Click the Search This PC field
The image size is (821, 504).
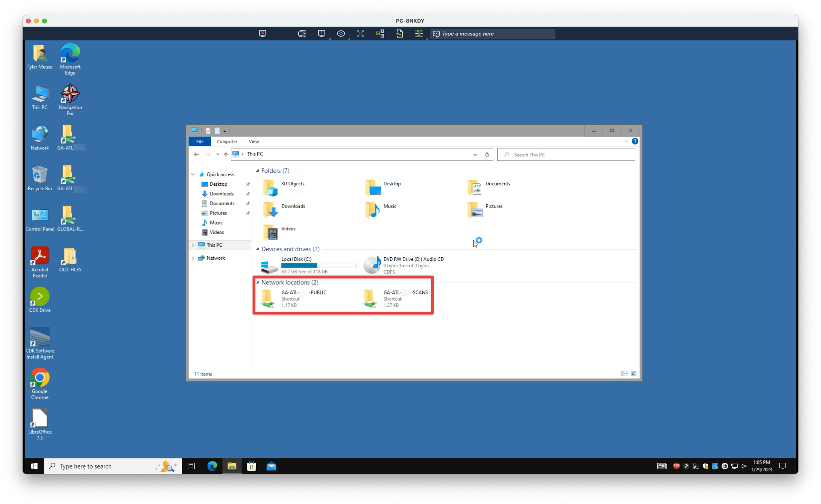[566, 154]
